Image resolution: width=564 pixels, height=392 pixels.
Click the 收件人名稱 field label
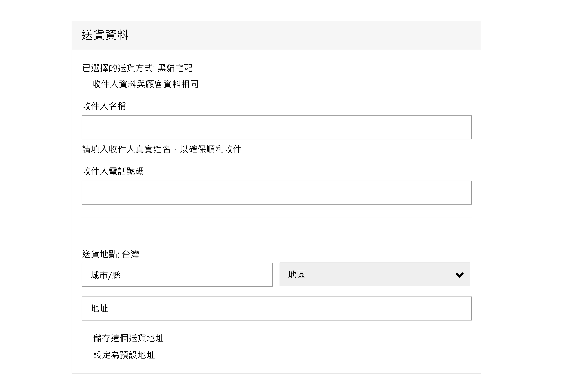[104, 106]
